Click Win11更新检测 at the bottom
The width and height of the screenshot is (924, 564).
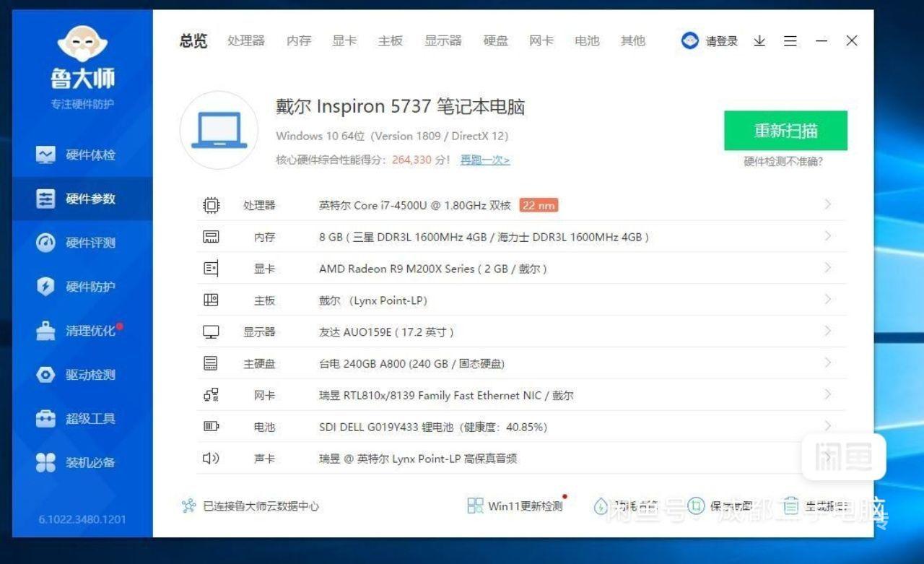[x=515, y=506]
